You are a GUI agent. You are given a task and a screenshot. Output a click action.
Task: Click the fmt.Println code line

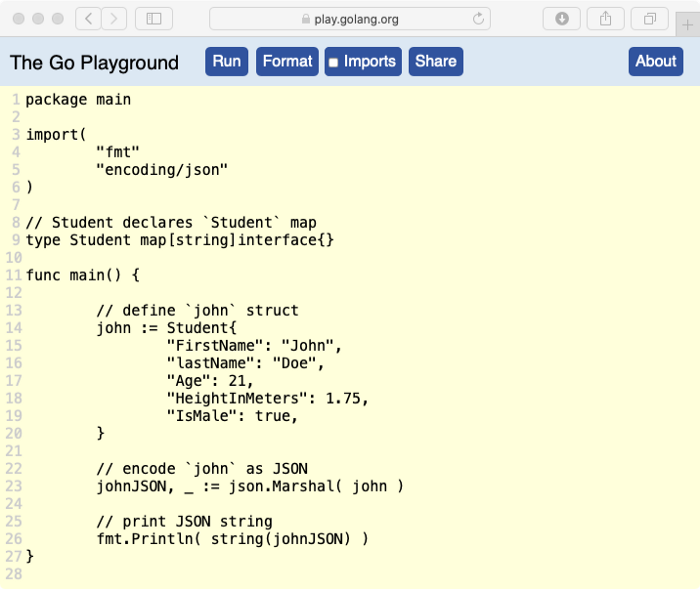tap(232, 539)
